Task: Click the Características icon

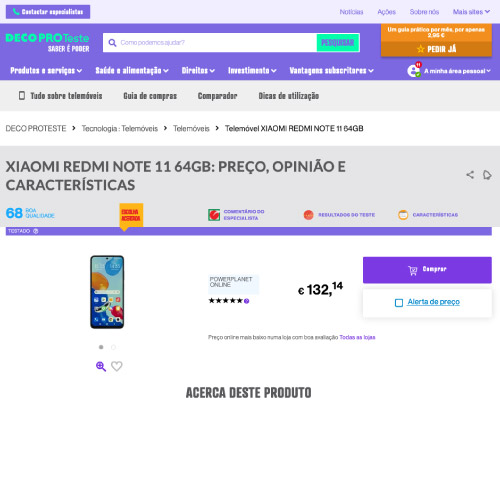Action: tap(403, 215)
